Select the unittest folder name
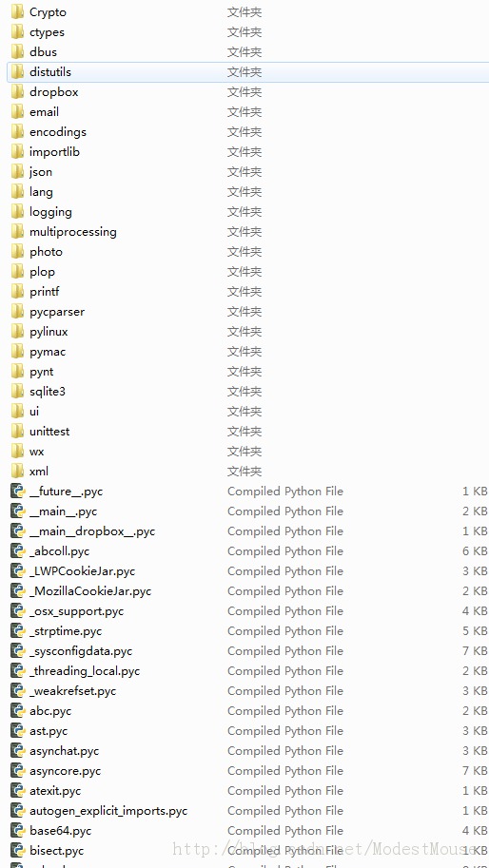This screenshot has height=868, width=489. click(x=49, y=432)
